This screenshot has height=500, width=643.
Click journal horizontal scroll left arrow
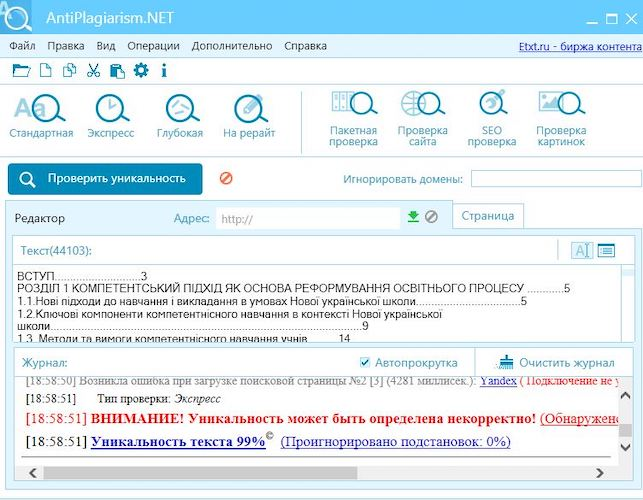pyautogui.click(x=33, y=473)
